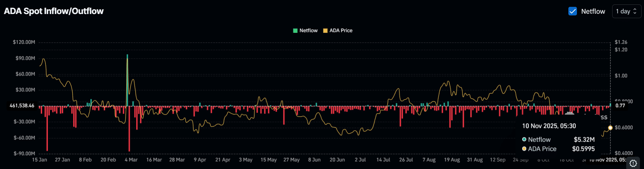
Task: Click the $1.20 price axis label
Action: click(x=621, y=50)
